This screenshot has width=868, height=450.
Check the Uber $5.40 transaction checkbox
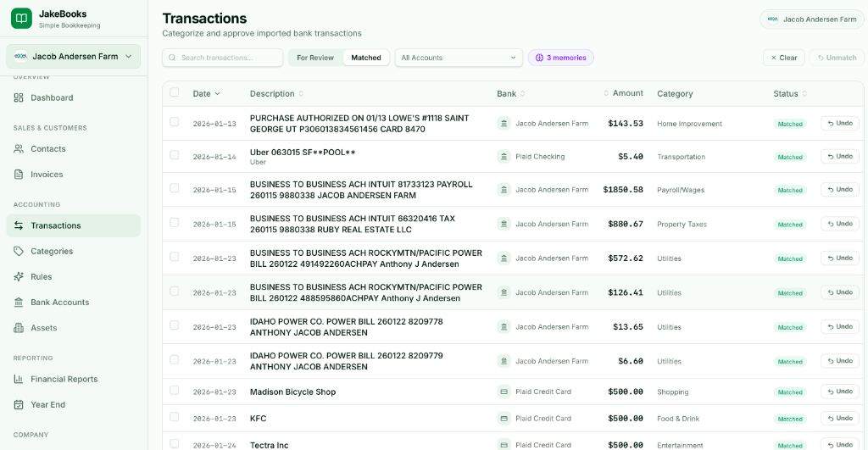tap(175, 155)
